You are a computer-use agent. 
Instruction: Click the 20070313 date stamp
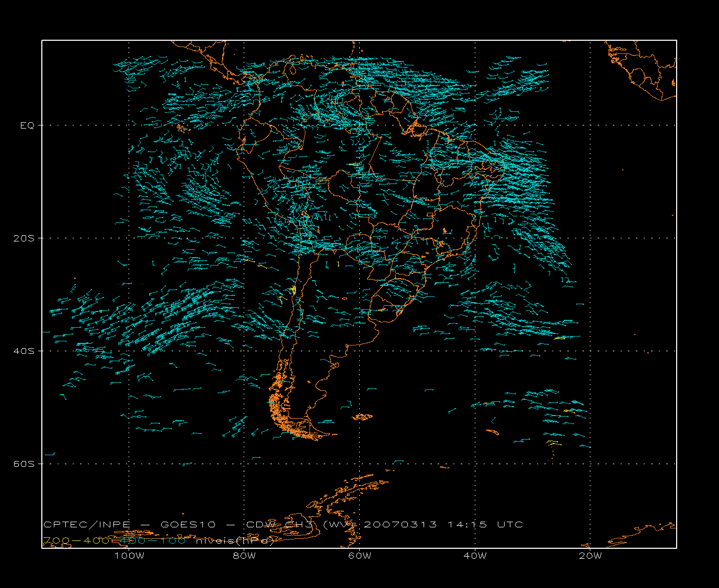point(400,524)
